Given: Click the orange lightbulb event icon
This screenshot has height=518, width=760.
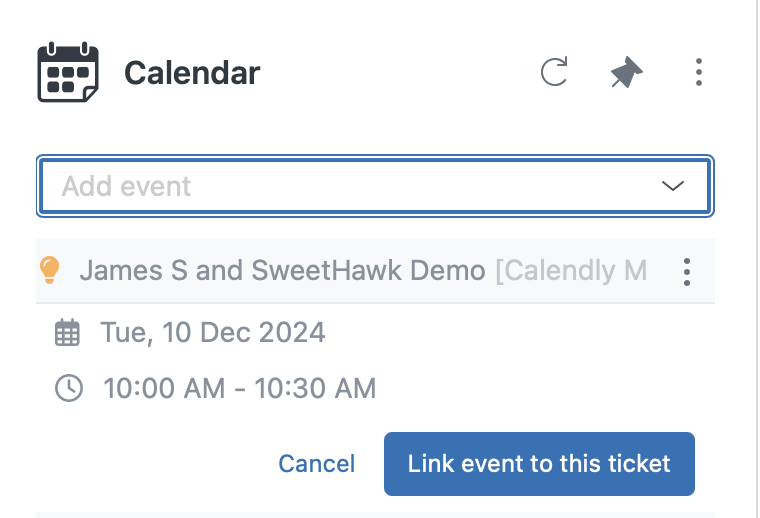Looking at the screenshot, I should point(50,270).
